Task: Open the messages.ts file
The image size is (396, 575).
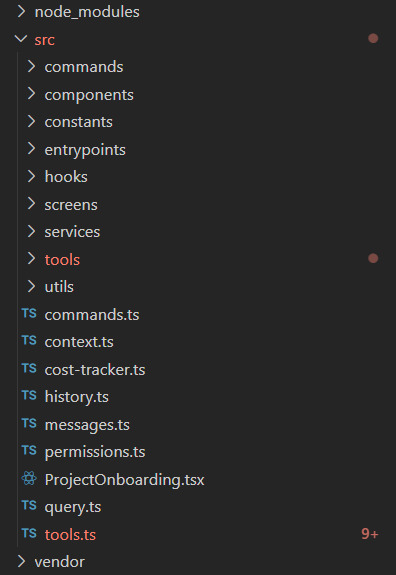Action: pyautogui.click(x=87, y=425)
